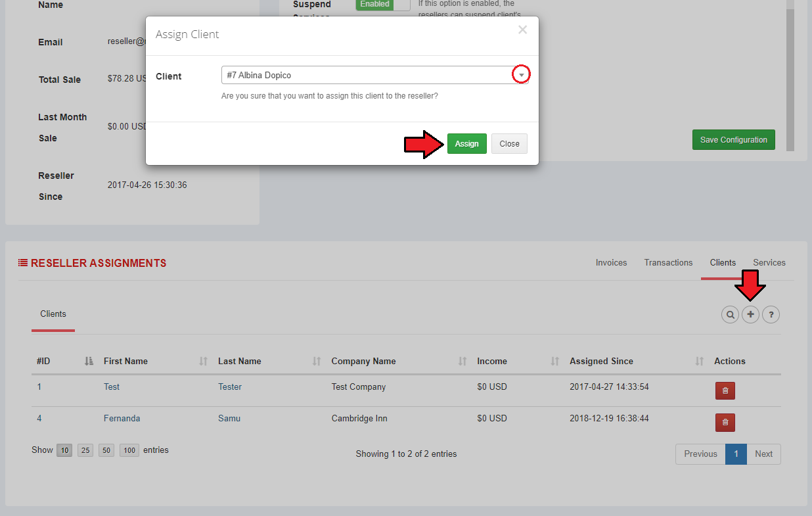Click date 2018-12-19 16:38:44

[x=609, y=418]
